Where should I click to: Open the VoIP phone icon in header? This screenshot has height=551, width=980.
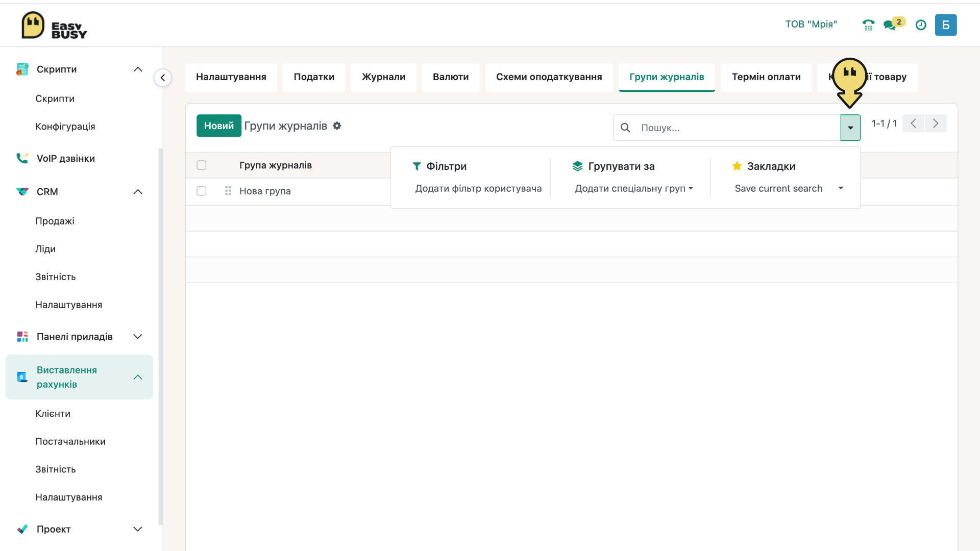[868, 25]
